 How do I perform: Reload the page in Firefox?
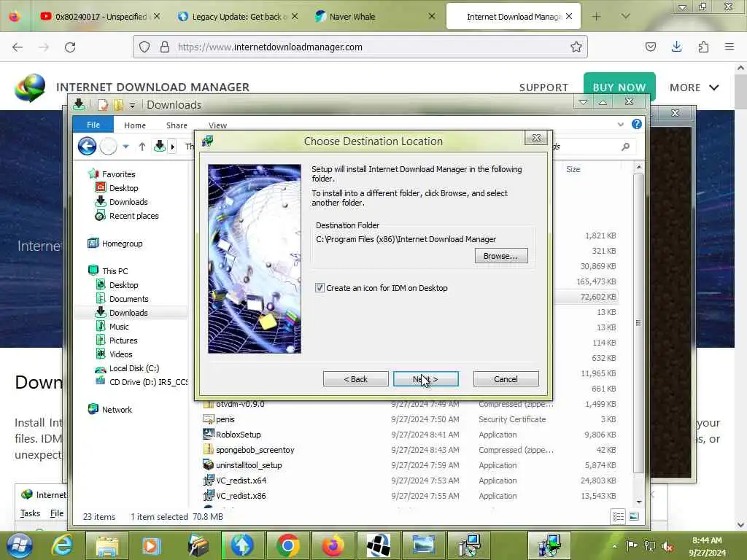pos(70,47)
